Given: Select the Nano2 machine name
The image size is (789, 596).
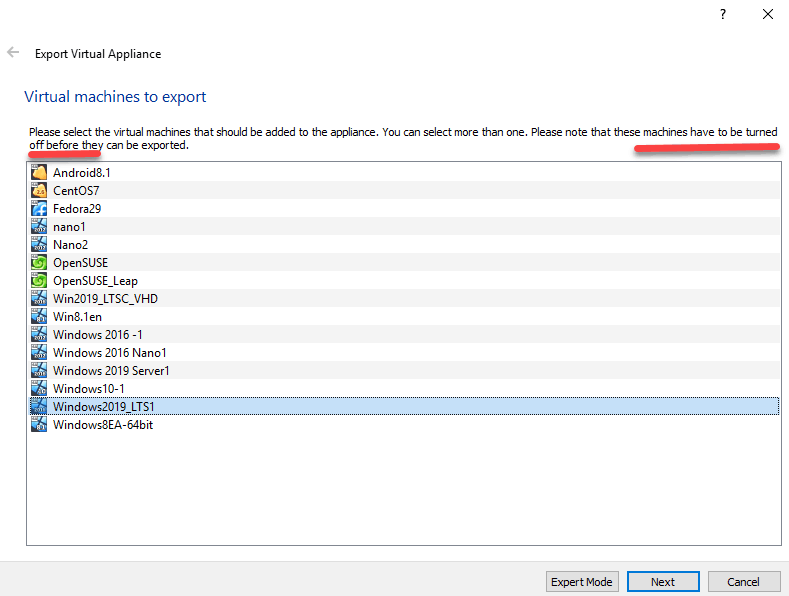Looking at the screenshot, I should click(70, 245).
